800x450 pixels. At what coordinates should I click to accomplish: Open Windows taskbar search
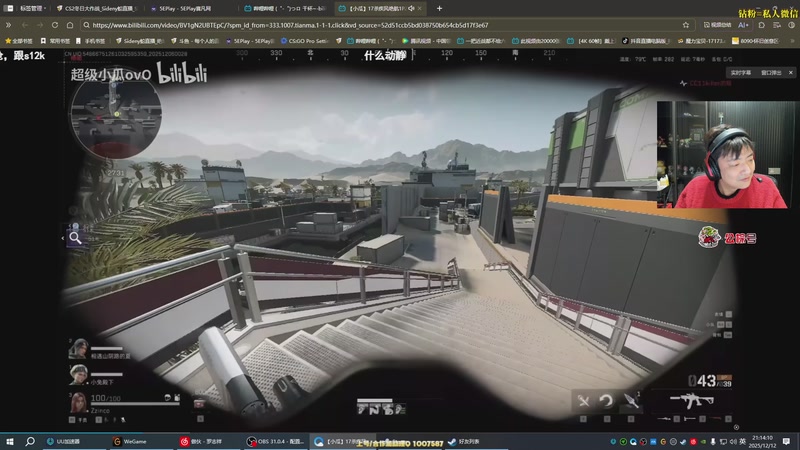[x=30, y=441]
